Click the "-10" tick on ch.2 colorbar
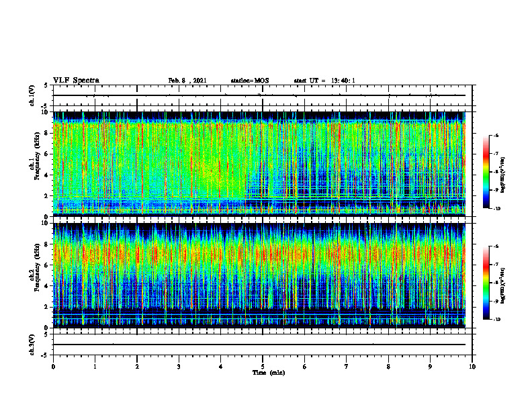 [496, 320]
